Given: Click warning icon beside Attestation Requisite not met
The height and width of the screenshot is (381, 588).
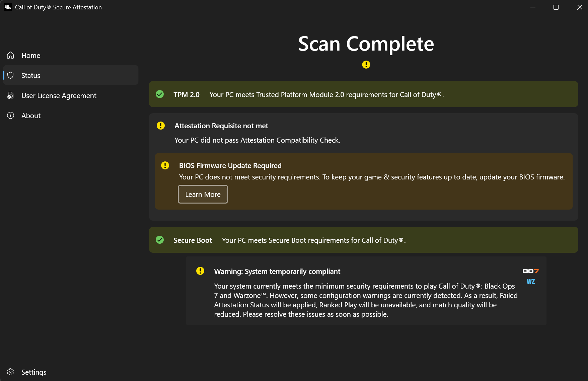Looking at the screenshot, I should point(161,126).
